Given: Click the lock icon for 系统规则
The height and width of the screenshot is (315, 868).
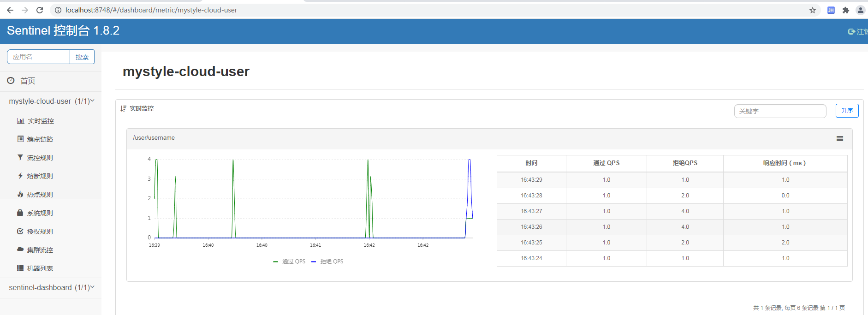Looking at the screenshot, I should tap(20, 213).
